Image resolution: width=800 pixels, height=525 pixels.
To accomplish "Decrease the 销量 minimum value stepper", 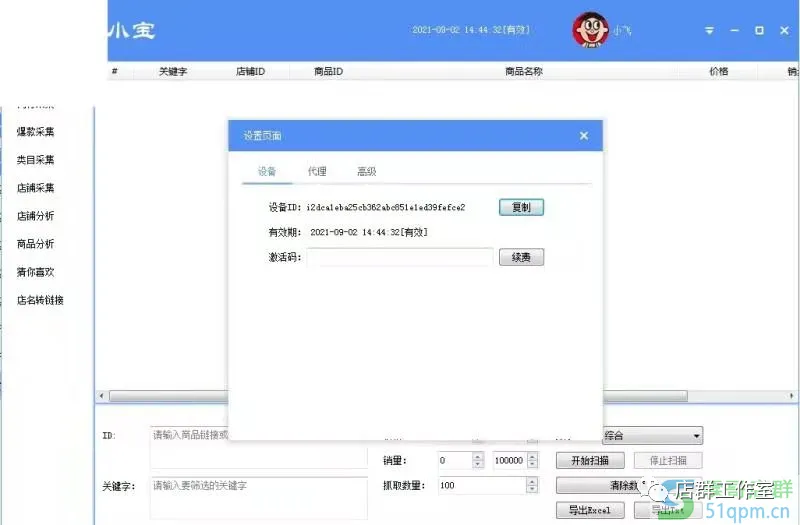I will tap(478, 465).
